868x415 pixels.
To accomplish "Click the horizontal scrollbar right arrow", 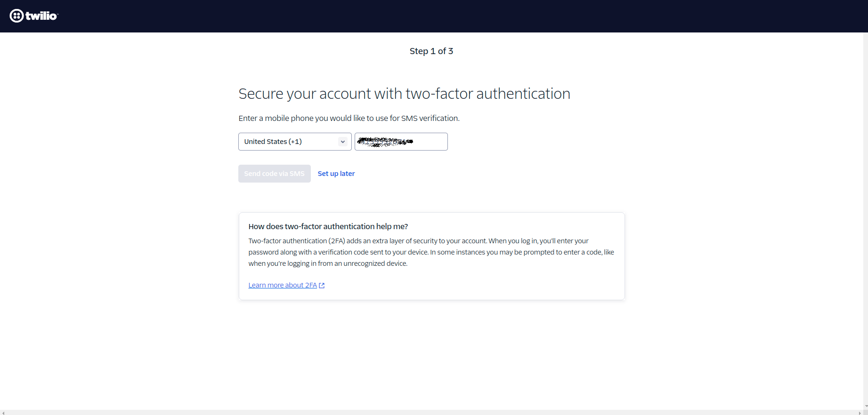I will [860, 413].
